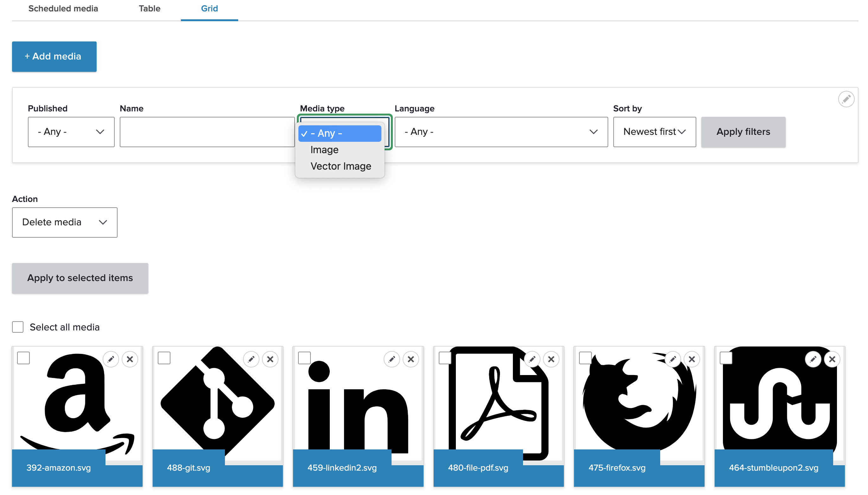This screenshot has width=868, height=495.
Task: Click the remove X on 488-git.svg card
Action: tap(270, 359)
